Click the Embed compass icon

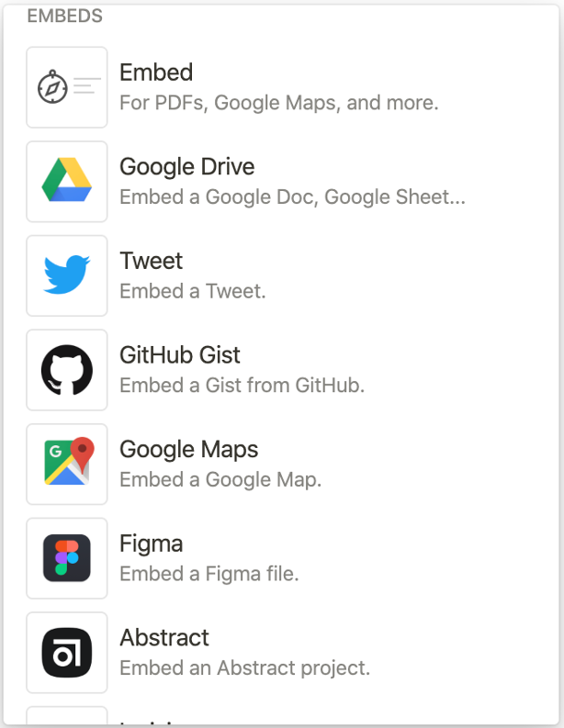[52, 87]
